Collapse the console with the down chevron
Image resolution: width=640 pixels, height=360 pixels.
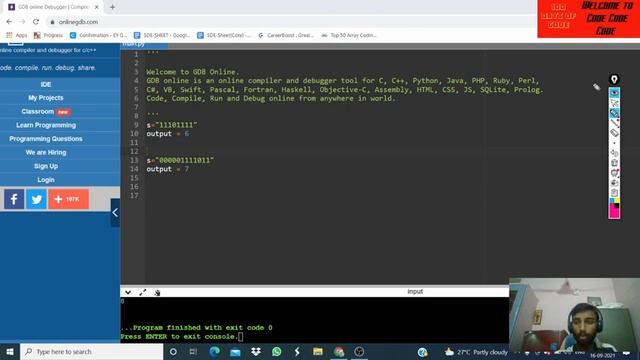click(x=128, y=292)
